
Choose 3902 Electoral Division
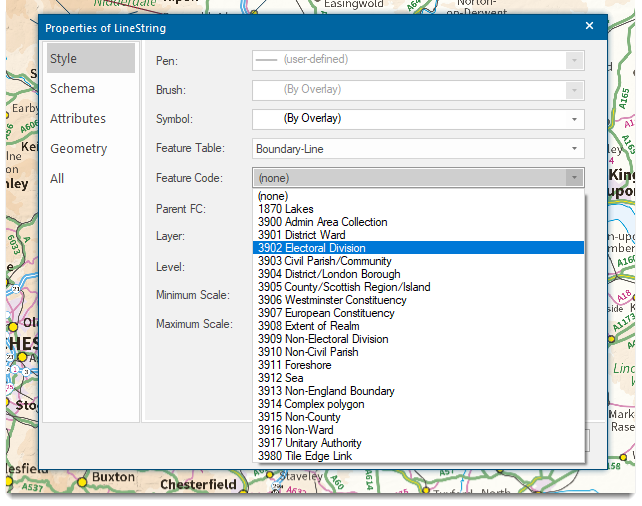coord(418,248)
